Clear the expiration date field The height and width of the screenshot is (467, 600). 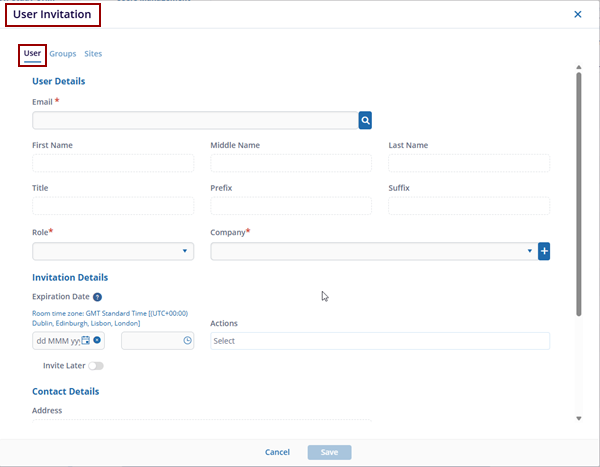click(x=97, y=341)
